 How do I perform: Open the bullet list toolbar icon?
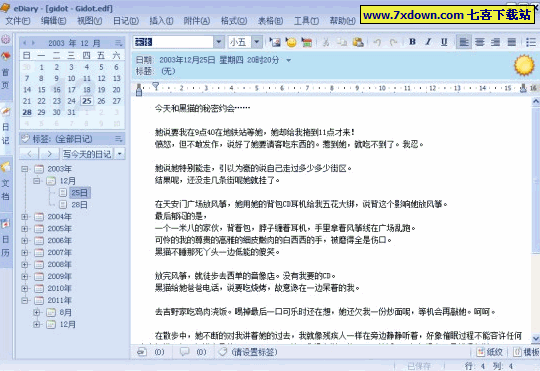click(531, 42)
